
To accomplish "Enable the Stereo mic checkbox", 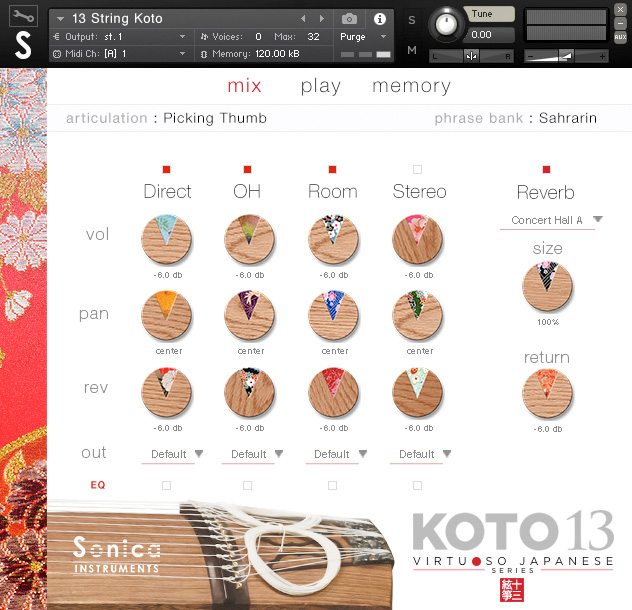I will tap(418, 169).
